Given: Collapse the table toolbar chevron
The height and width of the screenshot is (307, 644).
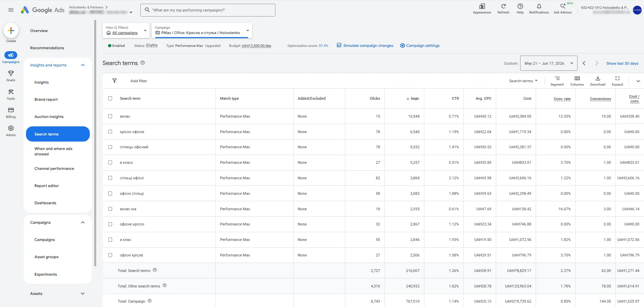Looking at the screenshot, I should click(638, 81).
